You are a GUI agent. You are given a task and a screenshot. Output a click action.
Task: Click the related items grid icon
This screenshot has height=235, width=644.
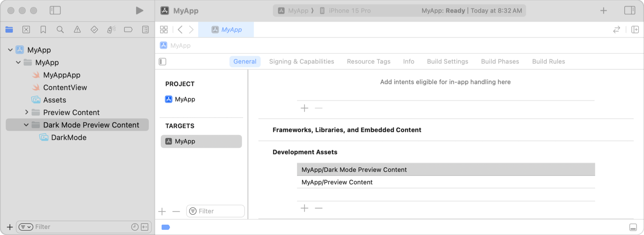coord(164,30)
